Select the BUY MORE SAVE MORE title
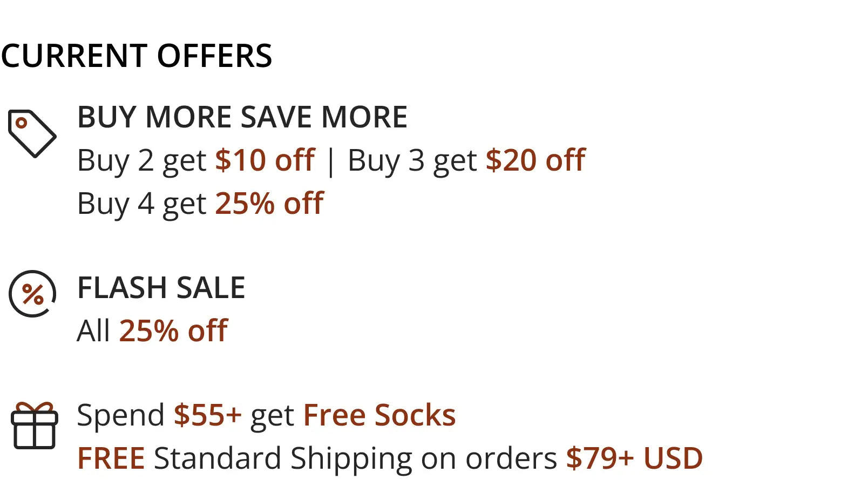 242,117
